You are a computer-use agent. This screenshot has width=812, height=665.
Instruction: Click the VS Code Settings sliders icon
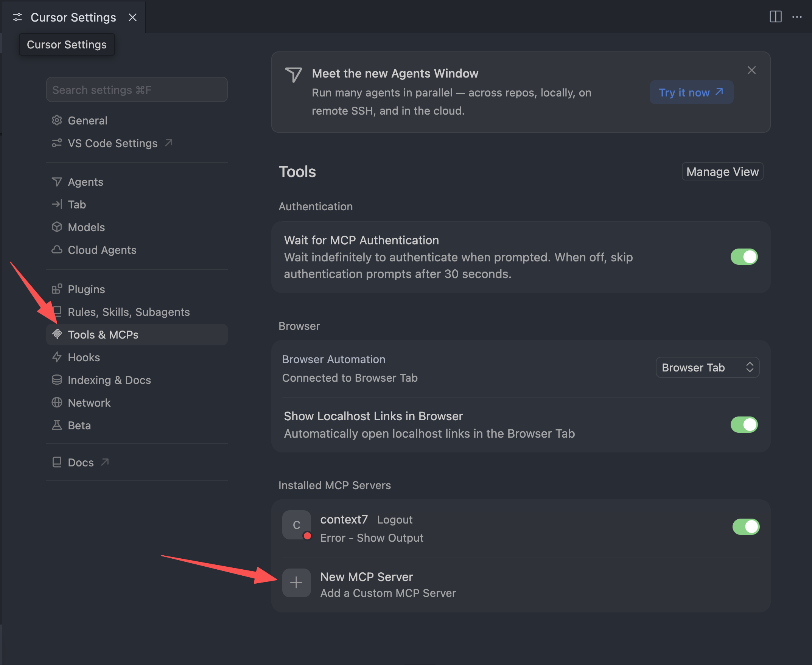[57, 143]
